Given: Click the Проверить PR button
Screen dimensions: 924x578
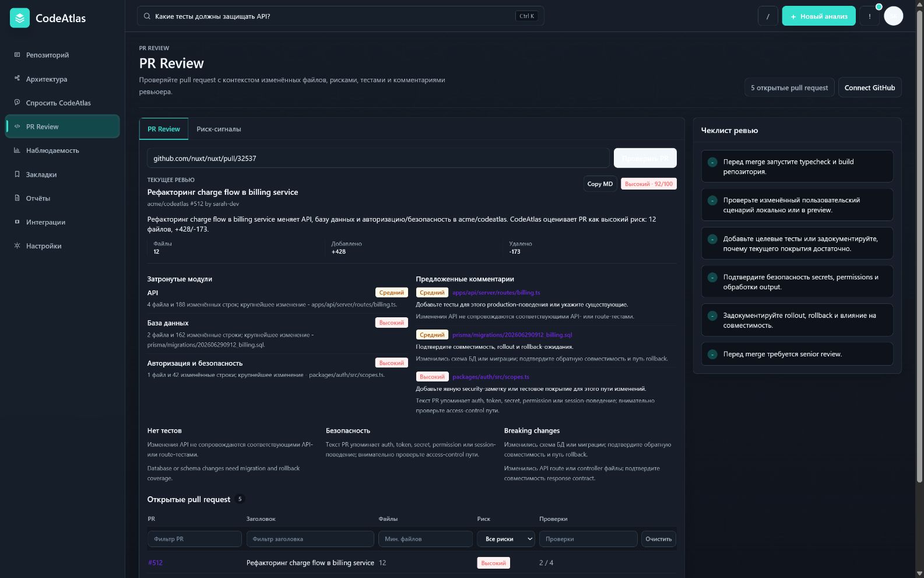Looking at the screenshot, I should coord(645,158).
